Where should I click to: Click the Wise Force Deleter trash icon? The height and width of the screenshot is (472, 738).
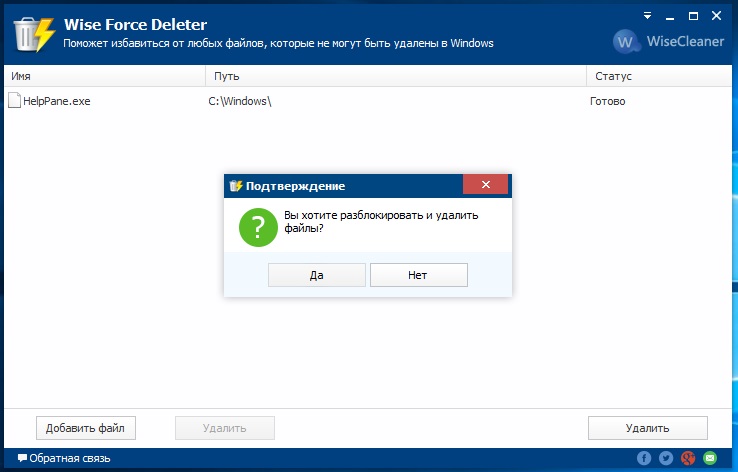click(34, 34)
